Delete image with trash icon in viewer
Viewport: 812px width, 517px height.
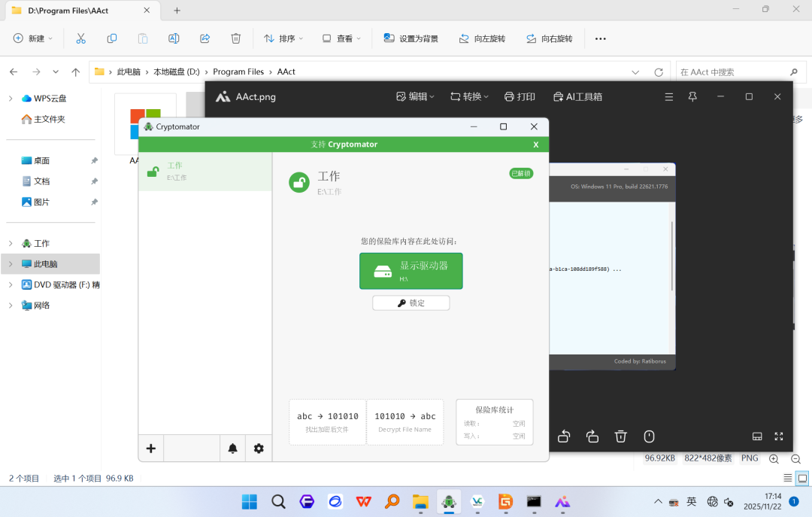click(620, 436)
